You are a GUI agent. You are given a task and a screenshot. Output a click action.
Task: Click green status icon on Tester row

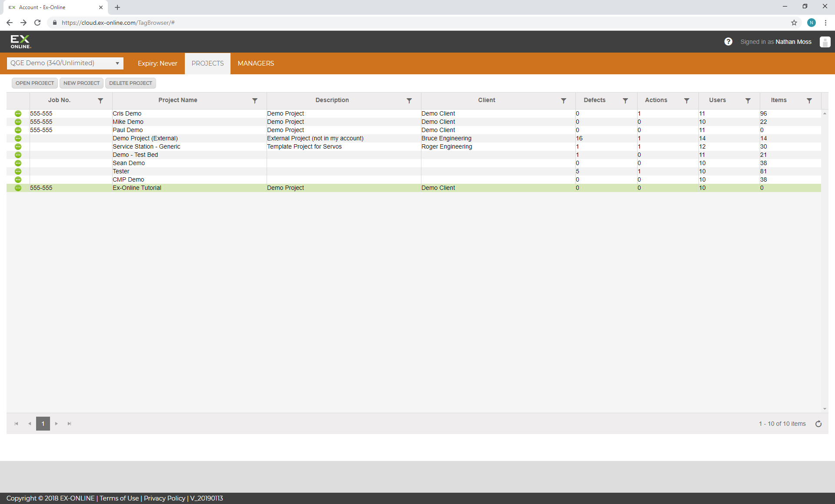tap(18, 171)
